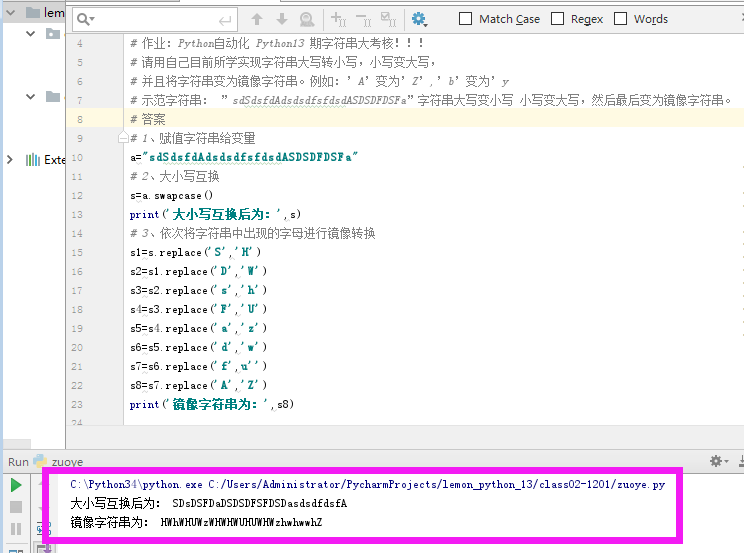Click the Pause output button in Run panel

tap(15, 529)
